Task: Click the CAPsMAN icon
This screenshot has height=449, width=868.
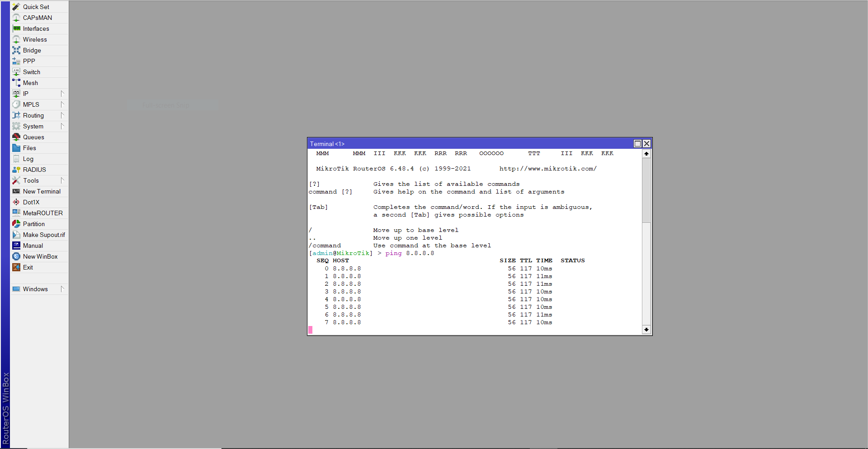Action: coord(16,18)
